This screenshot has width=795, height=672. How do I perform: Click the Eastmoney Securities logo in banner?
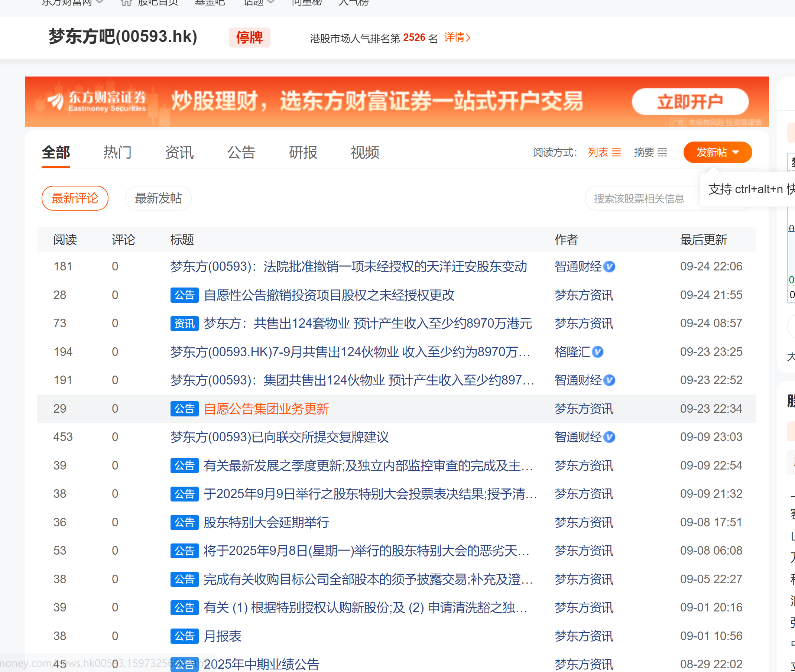pyautogui.click(x=96, y=101)
